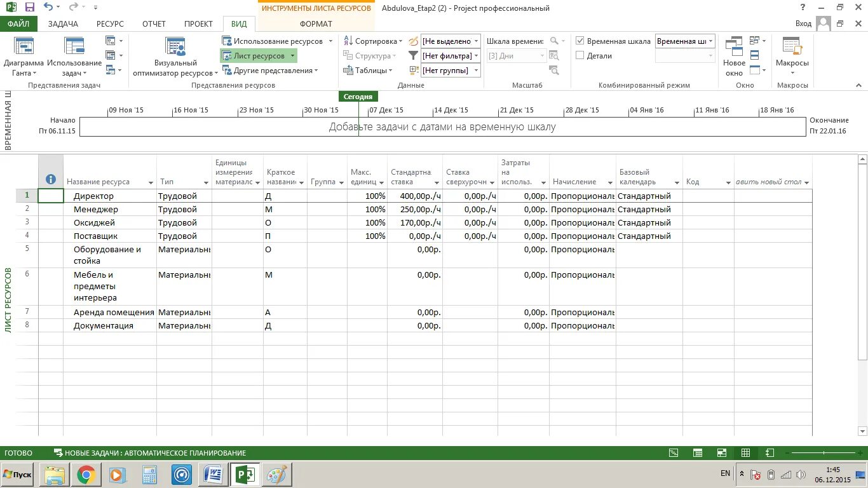
Task: Click the add new column header
Action: coord(773,172)
